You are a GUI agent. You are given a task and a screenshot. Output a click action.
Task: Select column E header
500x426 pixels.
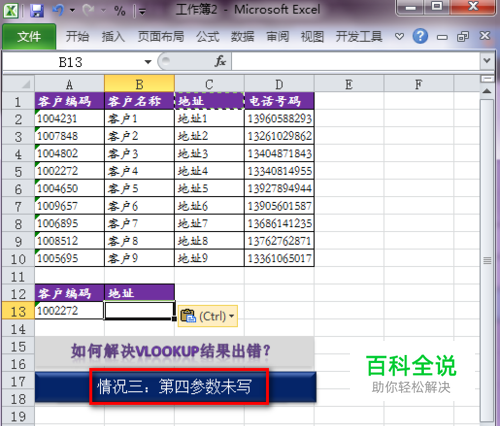coord(349,84)
